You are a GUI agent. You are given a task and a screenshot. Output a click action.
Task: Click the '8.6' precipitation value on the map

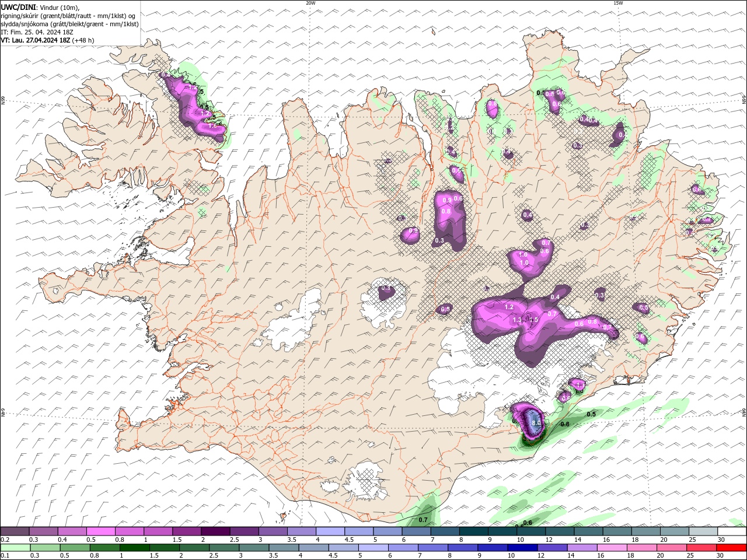pos(537,423)
